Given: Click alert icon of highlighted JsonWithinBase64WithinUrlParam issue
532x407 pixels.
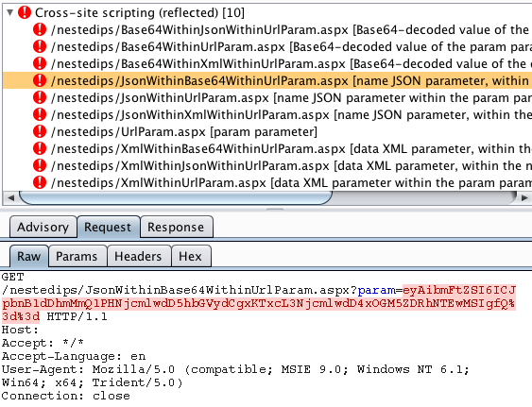Looking at the screenshot, I should point(40,80).
